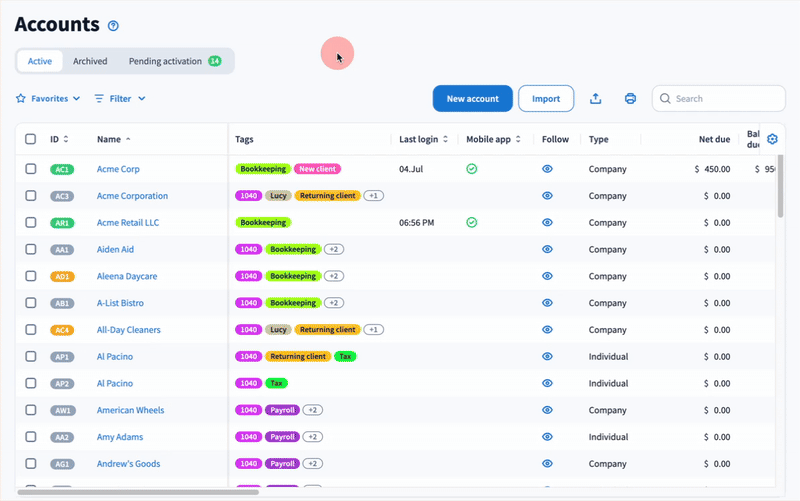Open the Pending activation tab

[165, 61]
